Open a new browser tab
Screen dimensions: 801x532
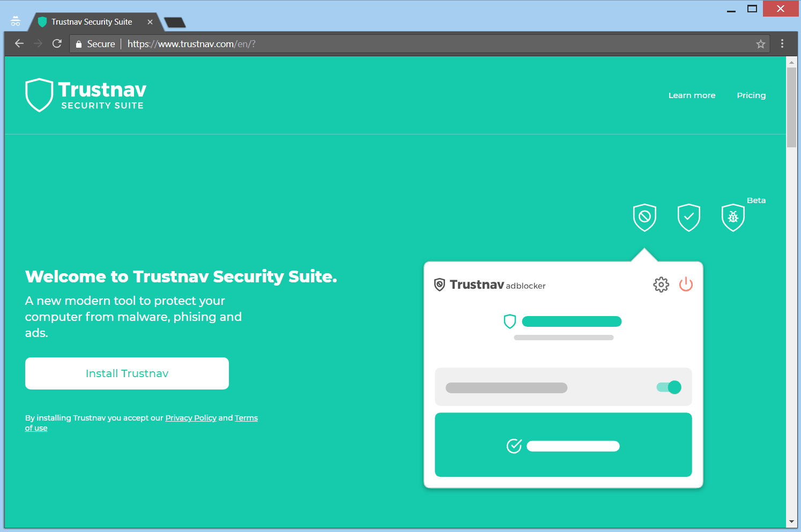[x=175, y=23]
